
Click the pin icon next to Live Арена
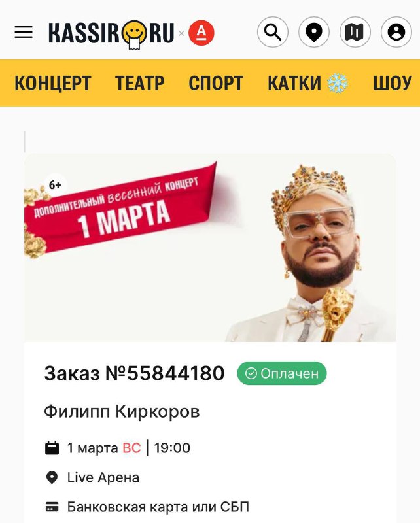(52, 477)
